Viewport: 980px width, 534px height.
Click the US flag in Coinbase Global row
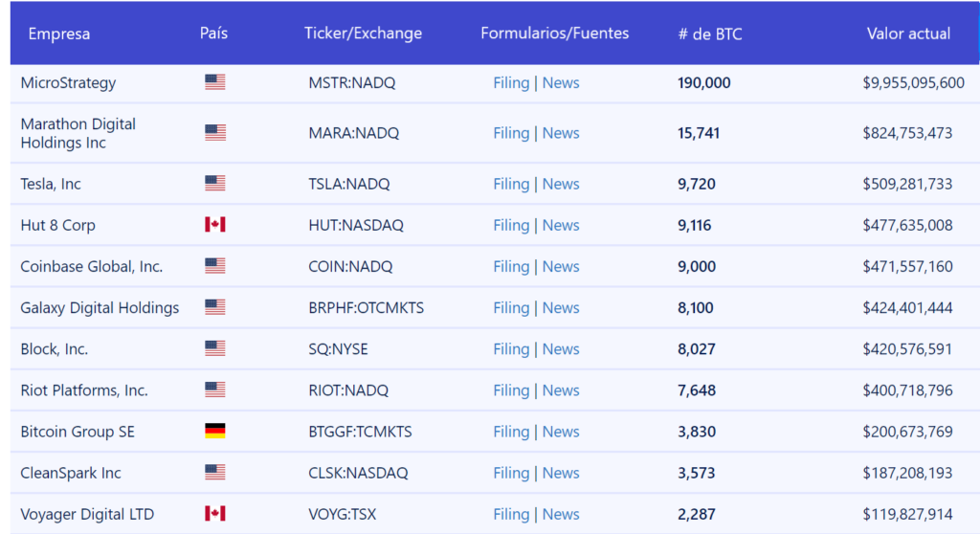(x=215, y=266)
